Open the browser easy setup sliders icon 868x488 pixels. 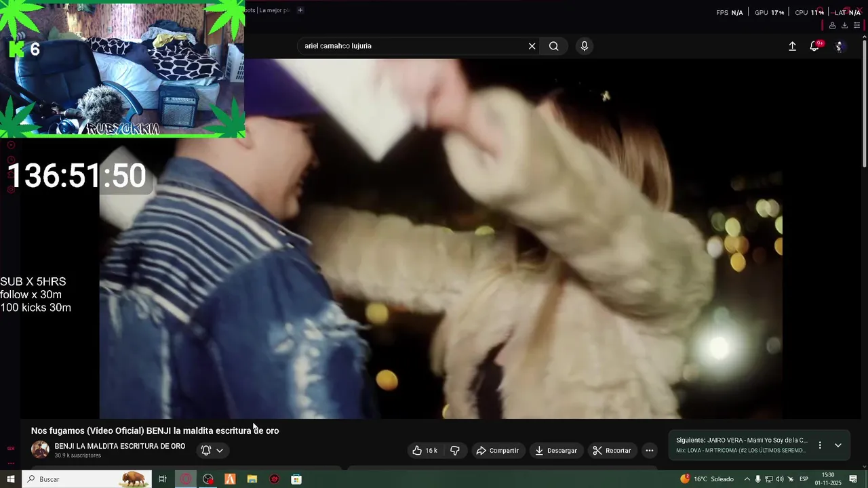click(856, 26)
